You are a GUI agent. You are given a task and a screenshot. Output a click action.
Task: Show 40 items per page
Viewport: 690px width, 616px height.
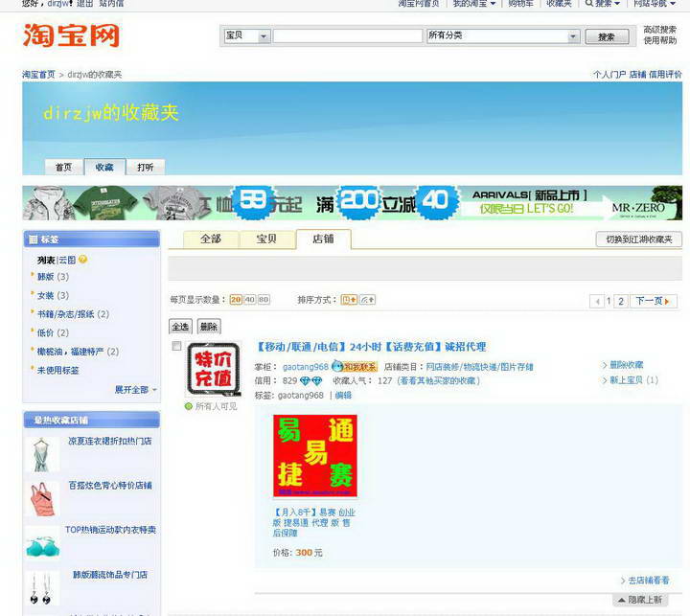[250, 300]
